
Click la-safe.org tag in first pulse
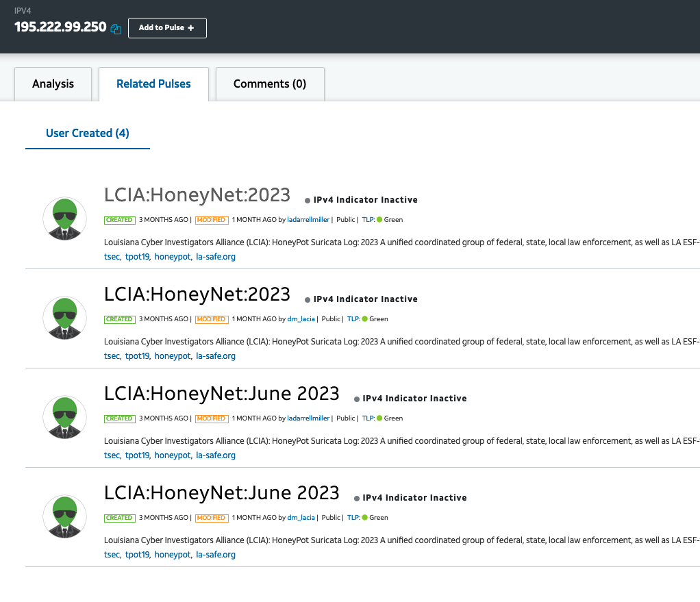(x=216, y=257)
